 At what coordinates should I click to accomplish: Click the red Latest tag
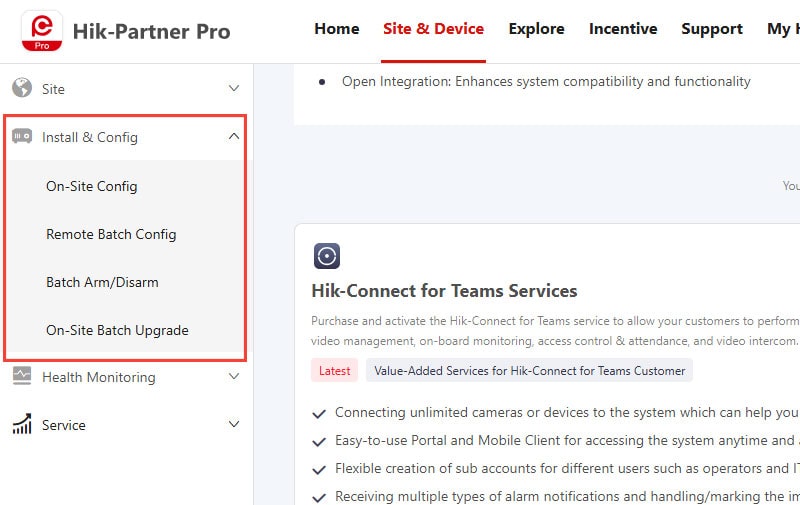335,371
